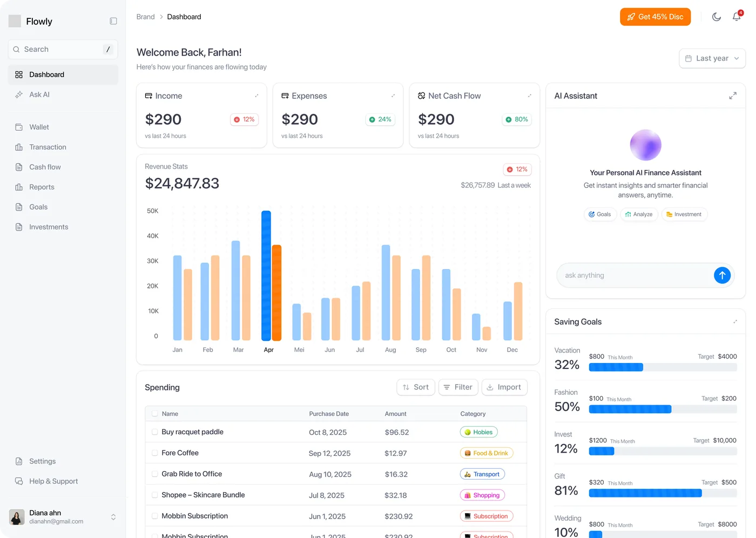The height and width of the screenshot is (538, 756).
Task: Click the Import button
Action: pos(504,387)
